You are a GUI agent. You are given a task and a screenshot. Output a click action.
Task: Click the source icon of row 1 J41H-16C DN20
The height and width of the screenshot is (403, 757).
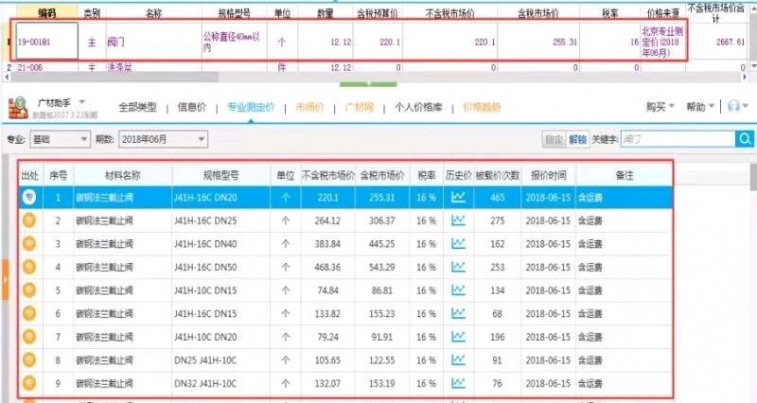click(29, 197)
